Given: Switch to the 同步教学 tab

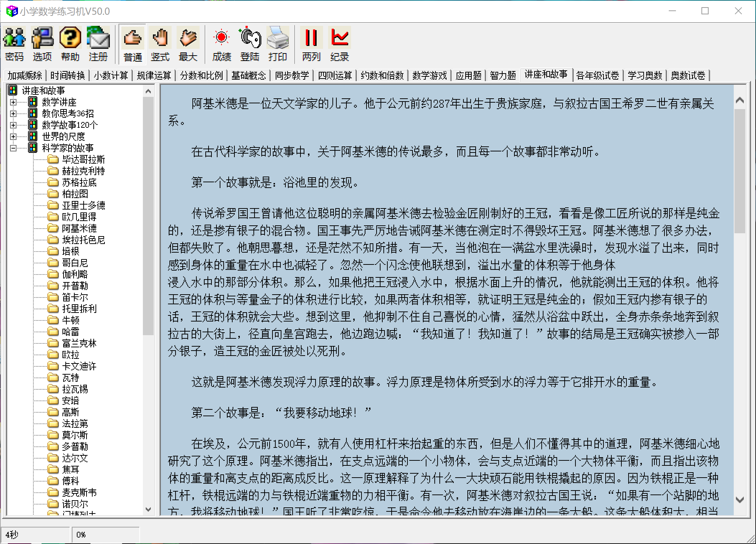Looking at the screenshot, I should click(x=292, y=76).
